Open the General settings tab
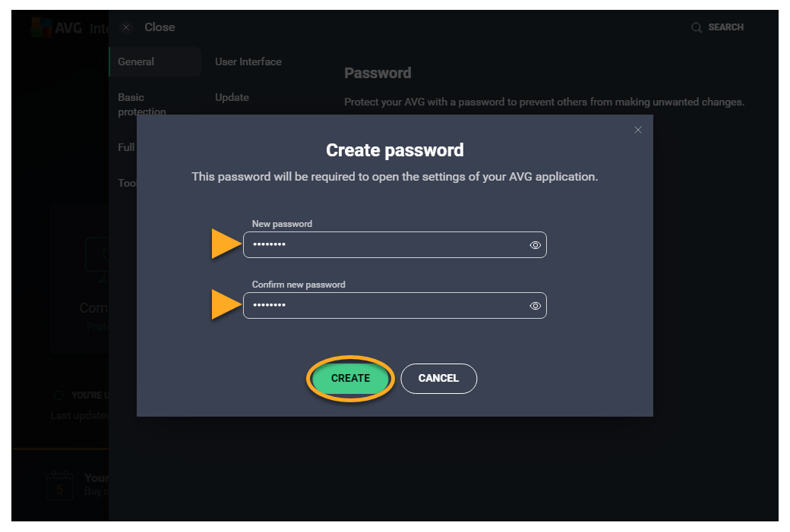The width and height of the screenshot is (790, 532). coord(137,61)
